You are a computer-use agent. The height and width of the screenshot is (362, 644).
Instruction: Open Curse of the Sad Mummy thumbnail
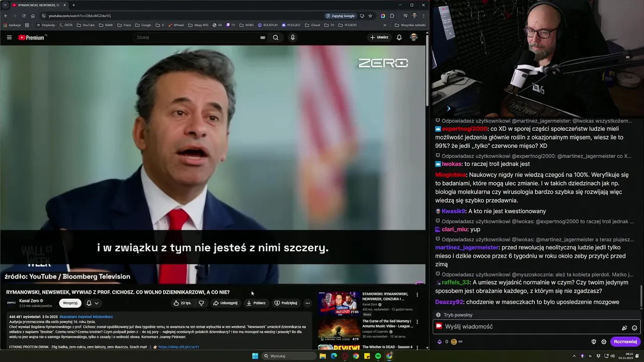[339, 330]
